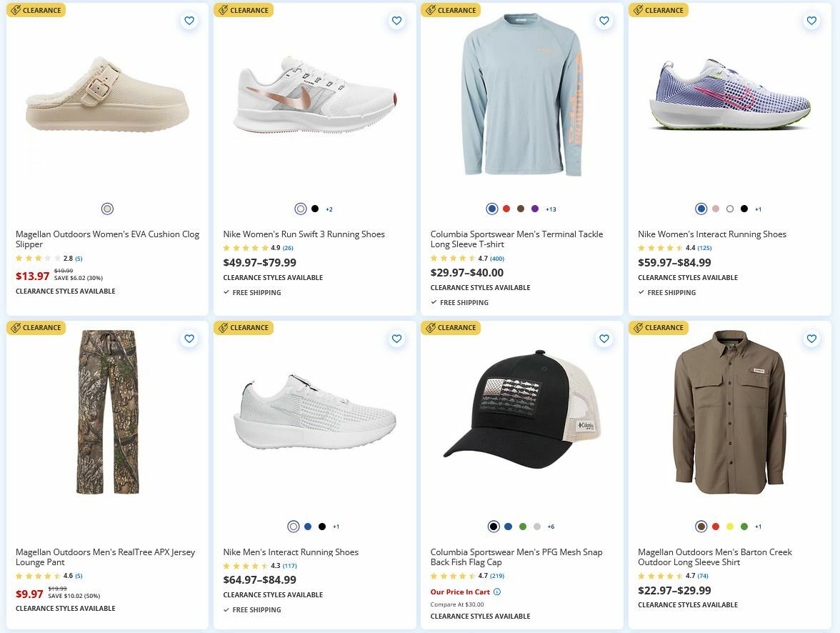Select the black color swatch on the Fish Flag Cap

click(493, 526)
